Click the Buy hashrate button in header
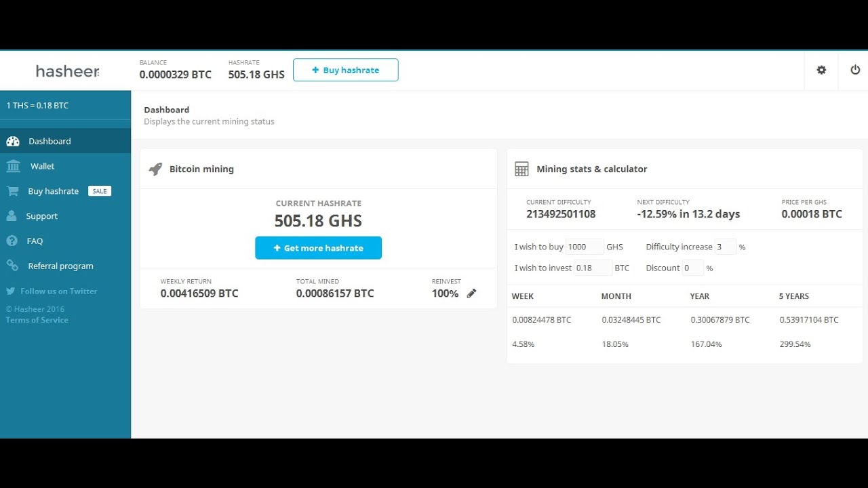This screenshot has height=488, width=868. (x=346, y=70)
